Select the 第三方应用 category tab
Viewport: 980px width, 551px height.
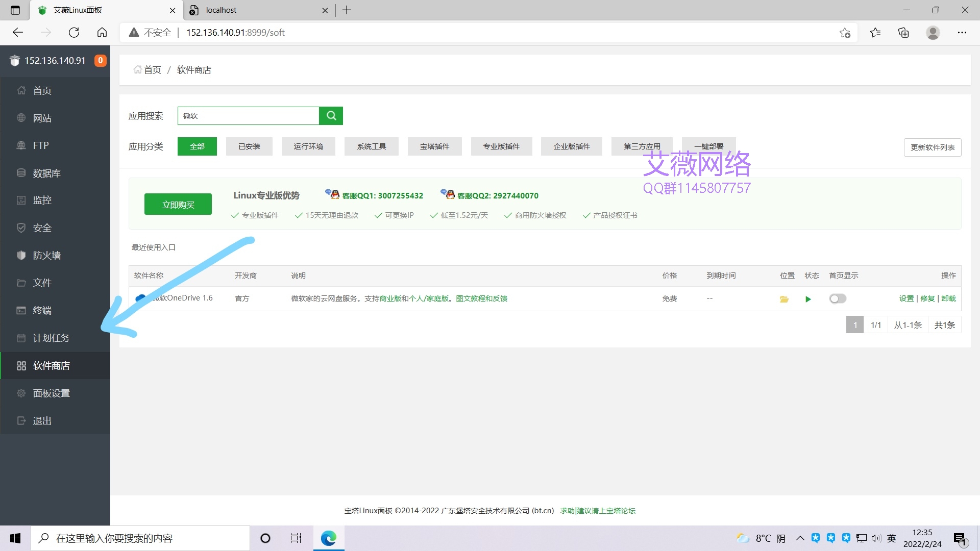[x=642, y=146]
